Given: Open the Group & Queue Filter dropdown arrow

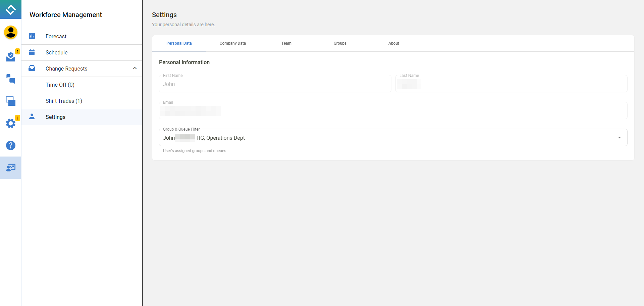Looking at the screenshot, I should click(619, 138).
